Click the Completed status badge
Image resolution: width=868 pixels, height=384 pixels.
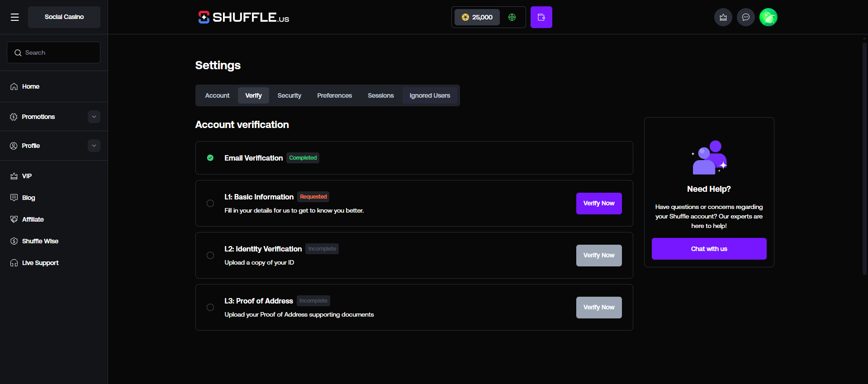point(303,158)
